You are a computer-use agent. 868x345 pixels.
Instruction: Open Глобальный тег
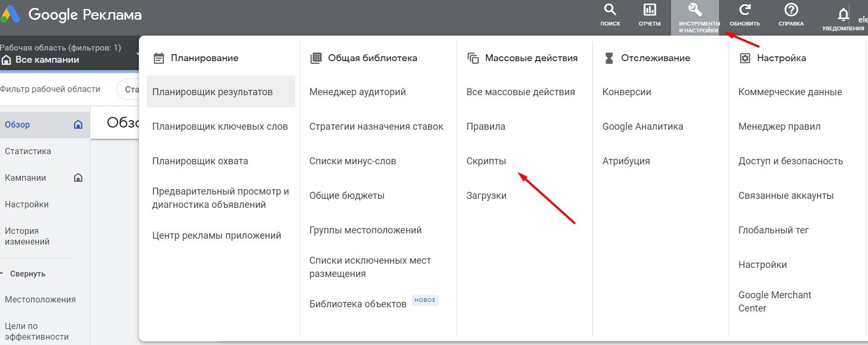[774, 230]
